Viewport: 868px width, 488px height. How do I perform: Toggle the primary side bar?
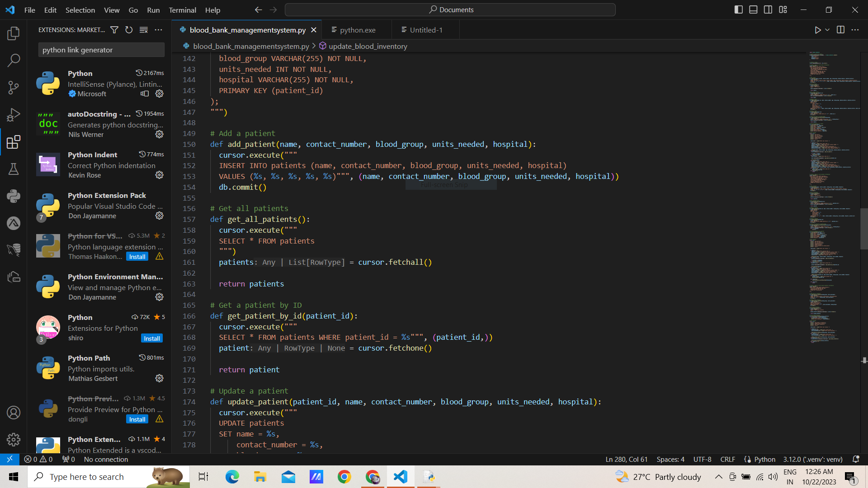point(738,9)
